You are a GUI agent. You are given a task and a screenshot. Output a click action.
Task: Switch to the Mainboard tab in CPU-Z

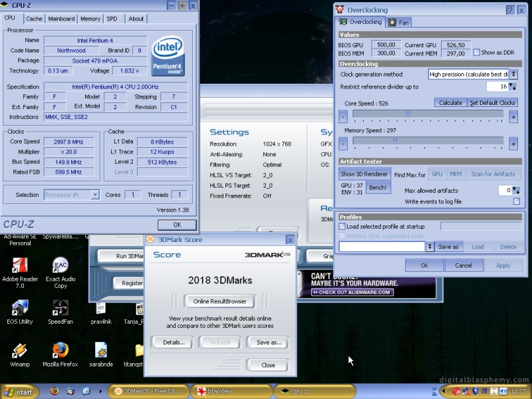61,19
